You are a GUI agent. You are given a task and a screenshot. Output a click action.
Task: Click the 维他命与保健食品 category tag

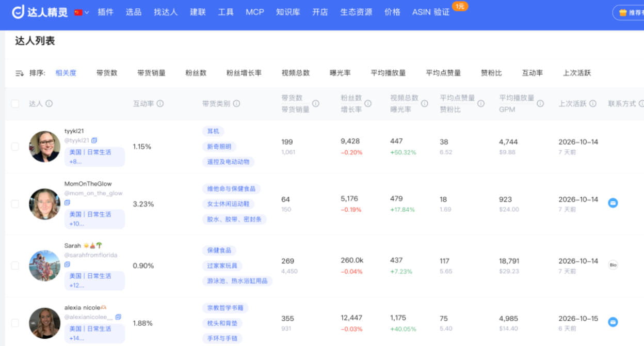pos(231,188)
